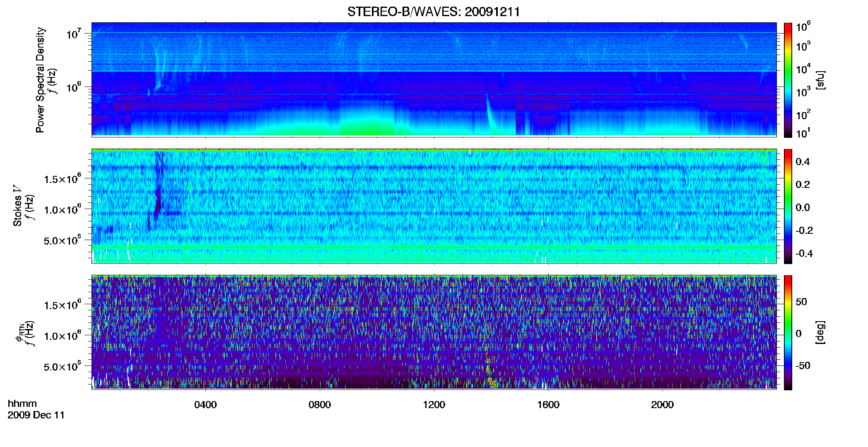Click the 10^6 value on the sfu color bar
868x447 pixels.
point(803,27)
